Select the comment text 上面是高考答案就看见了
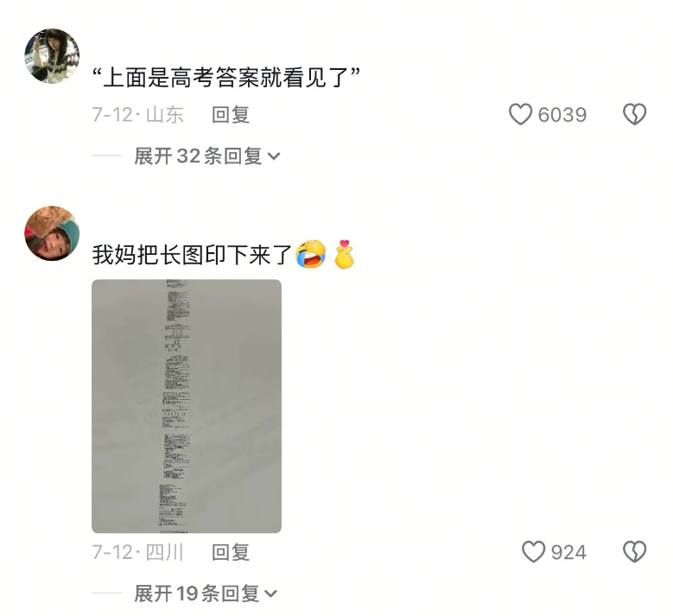This screenshot has width=673, height=616. (x=226, y=78)
